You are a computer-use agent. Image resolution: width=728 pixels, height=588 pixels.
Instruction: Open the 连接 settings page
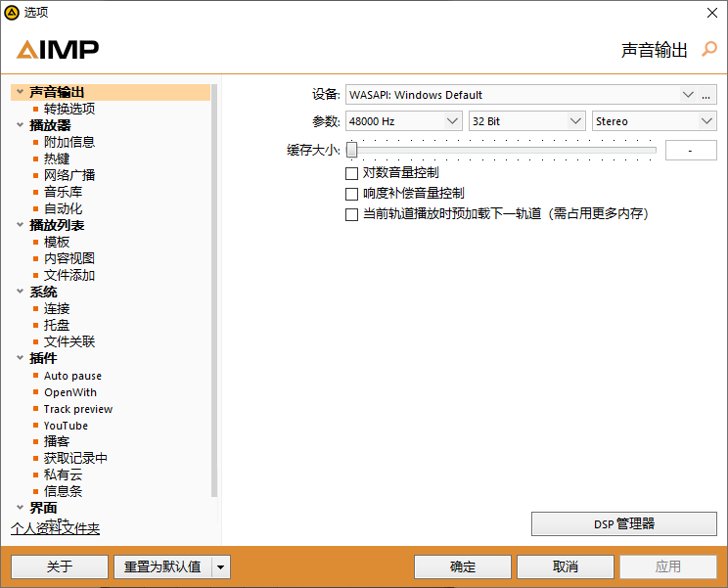tap(57, 308)
